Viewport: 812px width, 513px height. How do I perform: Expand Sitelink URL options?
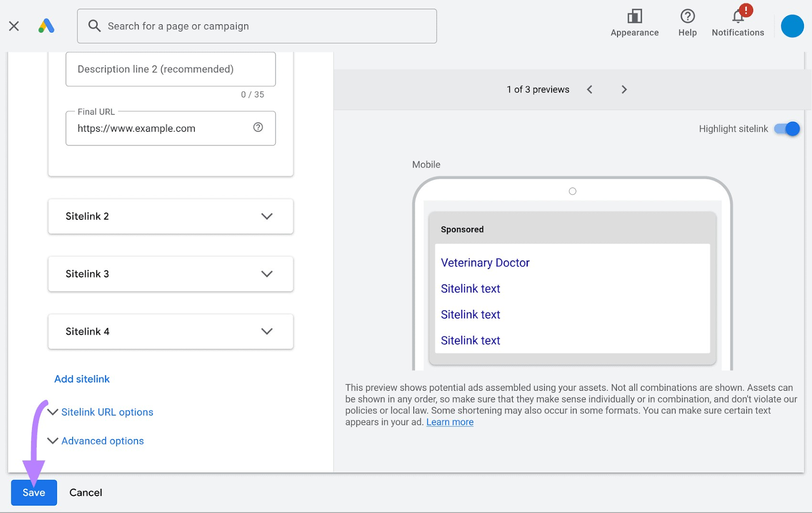pos(107,412)
